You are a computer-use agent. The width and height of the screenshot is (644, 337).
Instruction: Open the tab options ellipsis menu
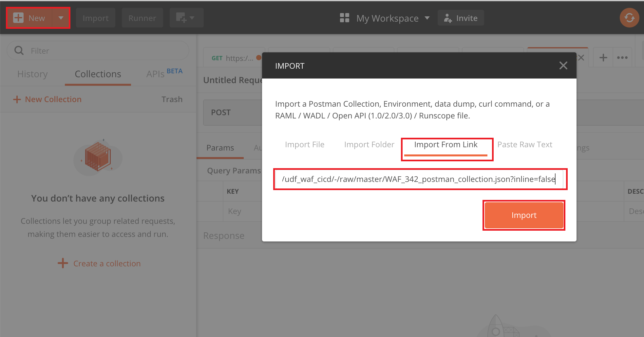[x=622, y=58]
